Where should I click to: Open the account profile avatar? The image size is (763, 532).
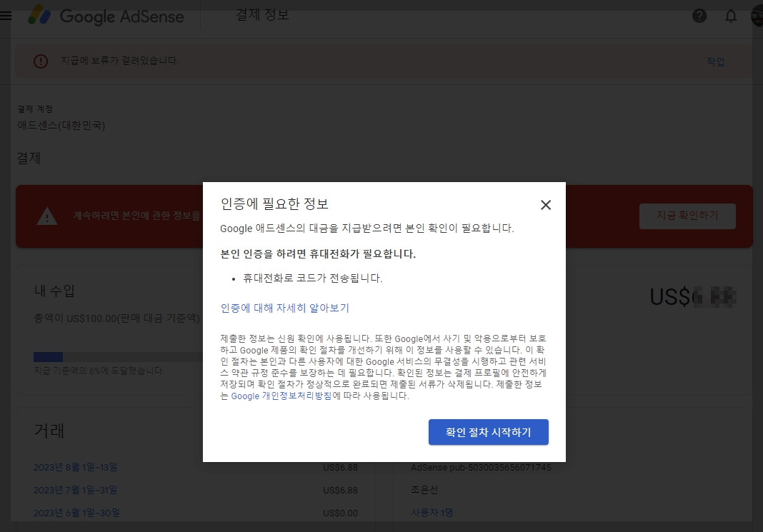(757, 16)
